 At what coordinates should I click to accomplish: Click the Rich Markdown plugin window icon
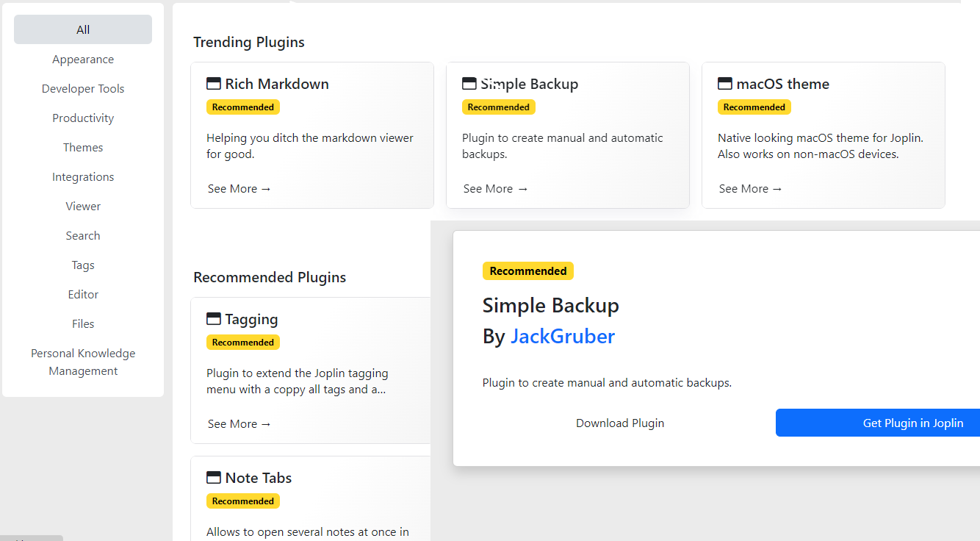[214, 84]
